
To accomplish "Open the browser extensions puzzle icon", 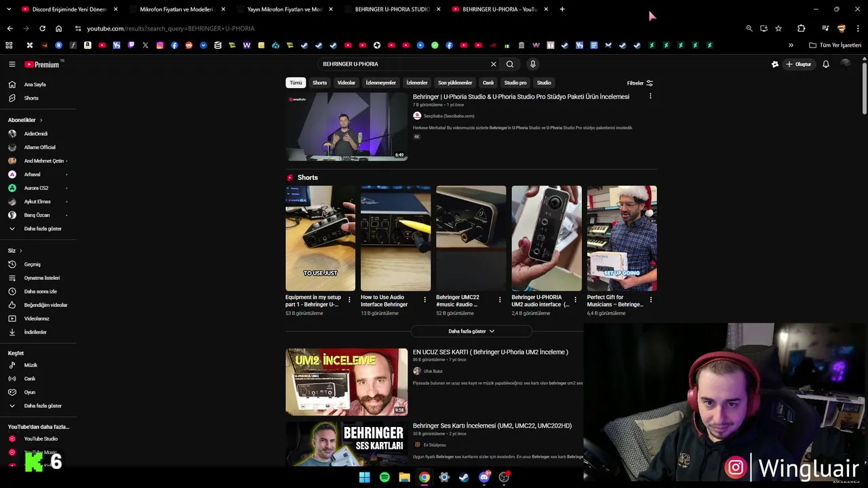I will [x=801, y=28].
